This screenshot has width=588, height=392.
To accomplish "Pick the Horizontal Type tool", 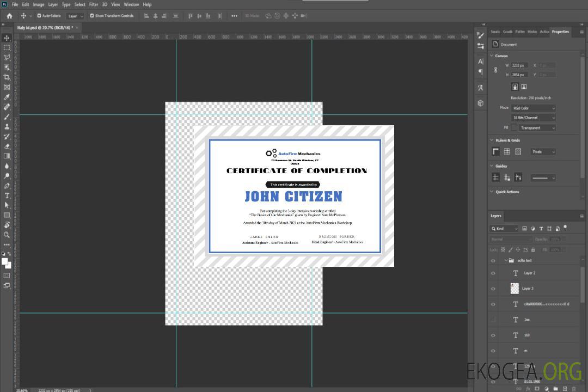I will click(x=7, y=195).
